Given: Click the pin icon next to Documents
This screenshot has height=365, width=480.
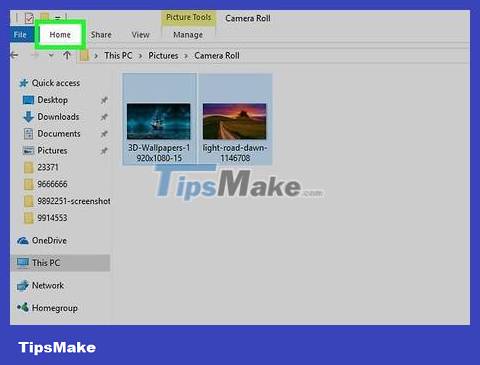Looking at the screenshot, I should click(104, 134).
